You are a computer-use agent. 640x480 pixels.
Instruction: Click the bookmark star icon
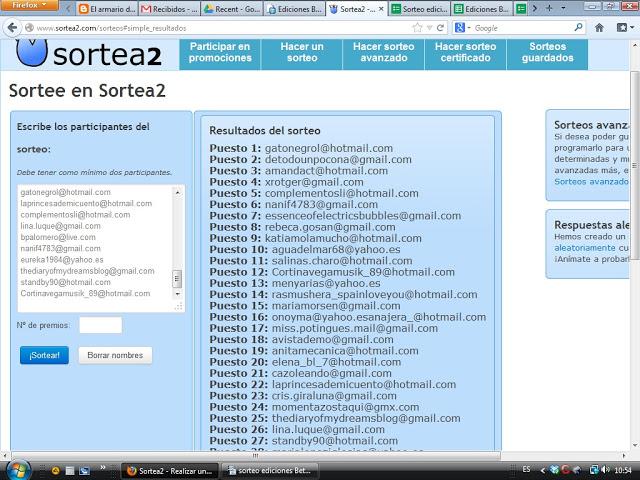417,28
